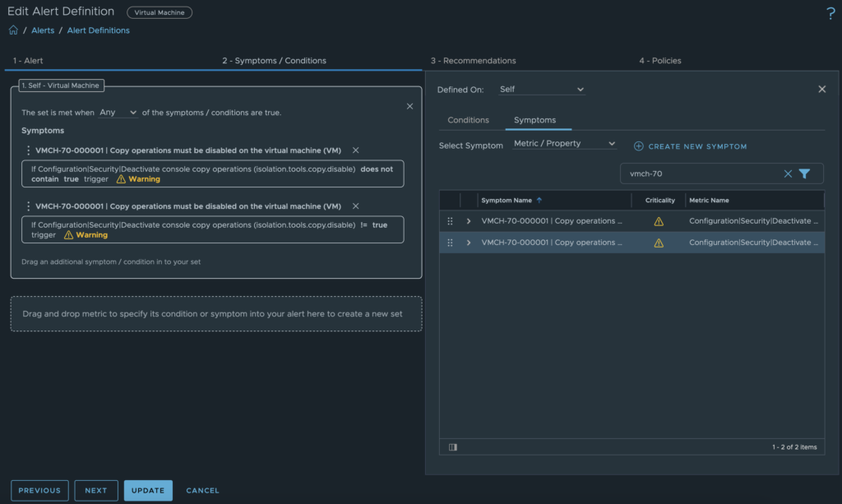Go to step 3 - Recommendations

473,61
